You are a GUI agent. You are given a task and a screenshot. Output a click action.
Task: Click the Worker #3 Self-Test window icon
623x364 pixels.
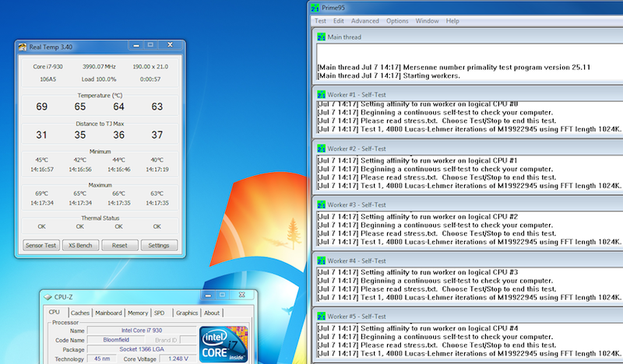[321, 205]
